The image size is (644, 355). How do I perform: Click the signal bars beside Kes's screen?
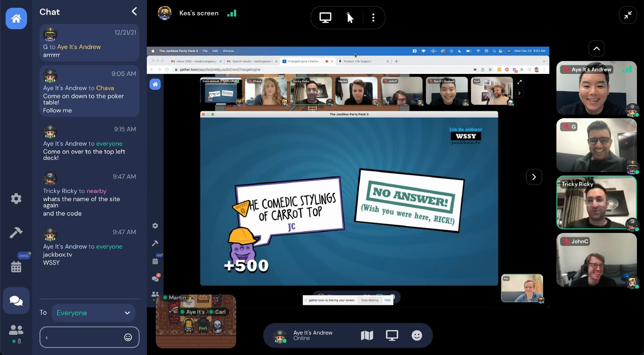point(232,13)
